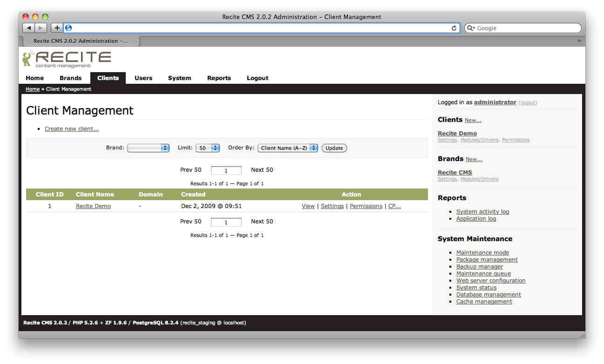Open Package management
Screen dimensions: 604x364
coord(487,260)
